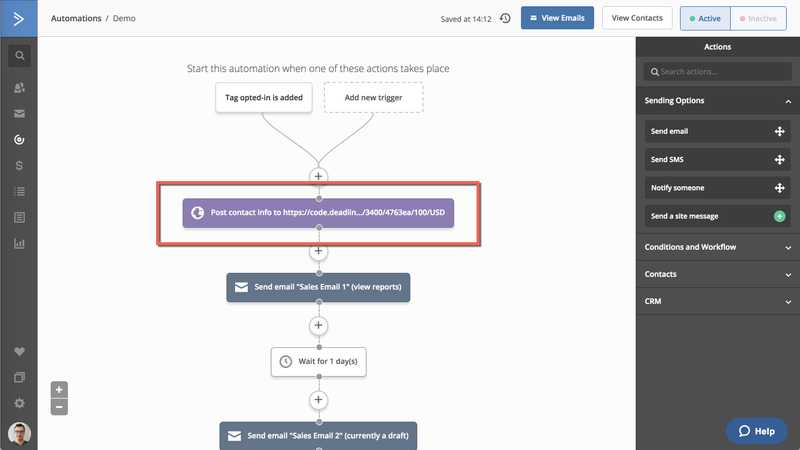Viewport: 800px width, 450px height.
Task: Click Add new trigger box
Action: pyautogui.click(x=373, y=97)
